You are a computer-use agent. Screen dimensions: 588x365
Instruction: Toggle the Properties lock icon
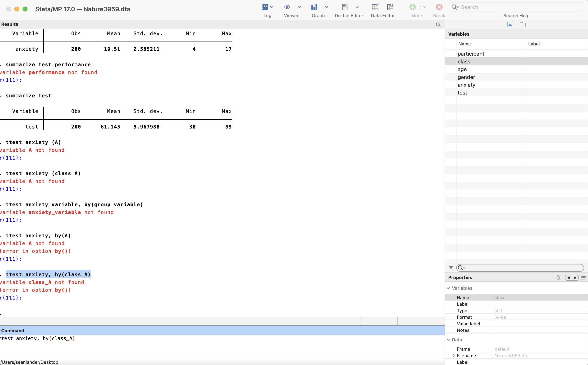tap(558, 278)
